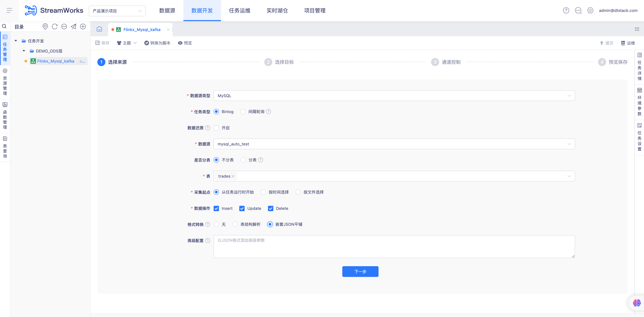
Task: Toggle the hamburger menu icon
Action: [10, 10]
